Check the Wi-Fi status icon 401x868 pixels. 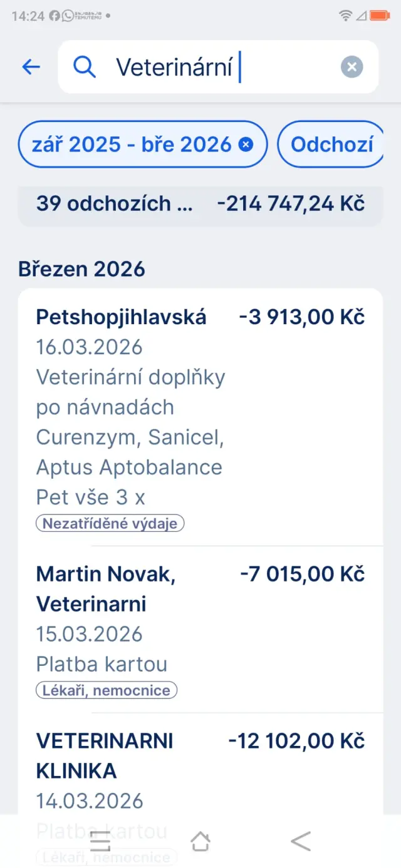pos(345,16)
